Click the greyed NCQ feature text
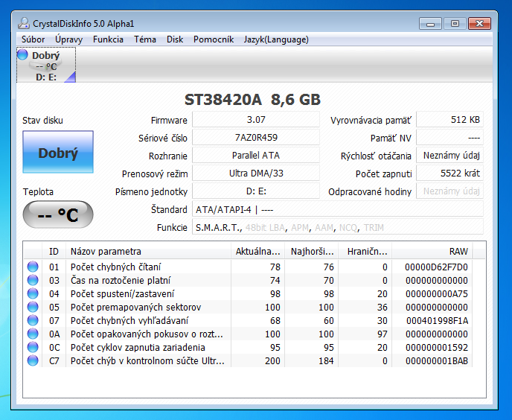The width and height of the screenshot is (512, 420). 348,227
